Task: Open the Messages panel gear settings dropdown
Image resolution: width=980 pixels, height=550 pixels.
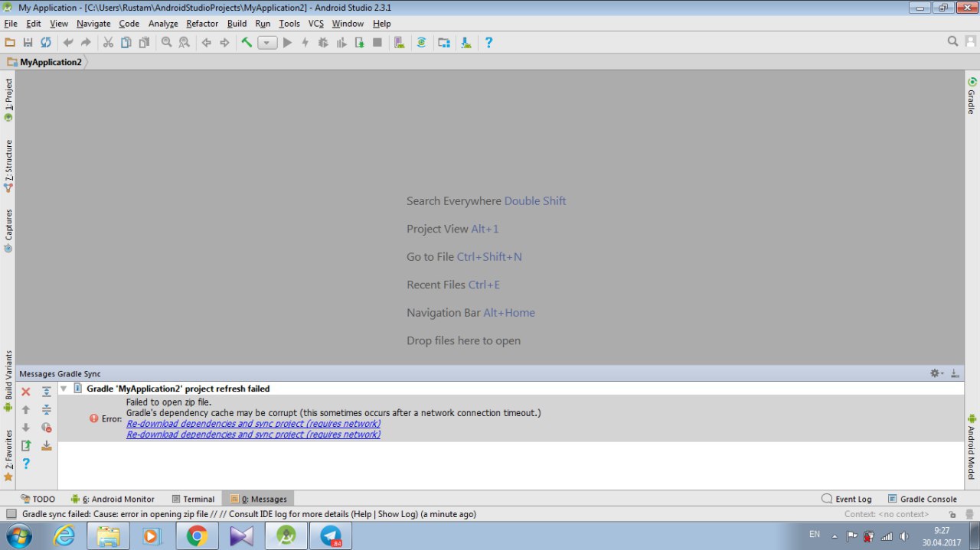Action: 936,373
